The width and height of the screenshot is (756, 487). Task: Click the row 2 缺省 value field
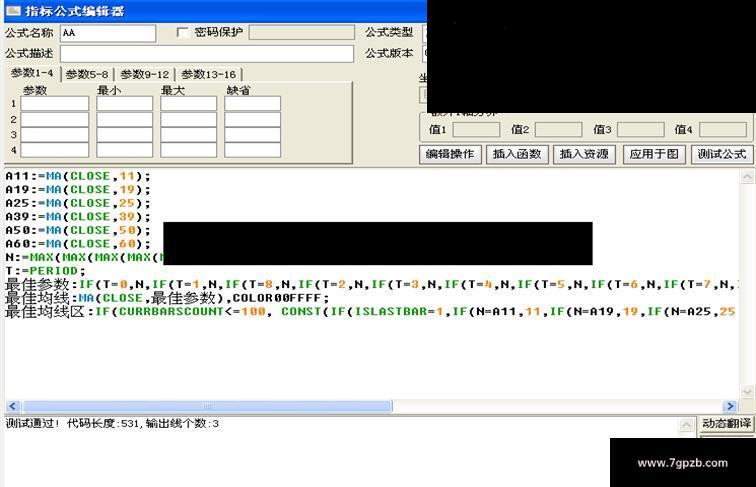(252, 119)
